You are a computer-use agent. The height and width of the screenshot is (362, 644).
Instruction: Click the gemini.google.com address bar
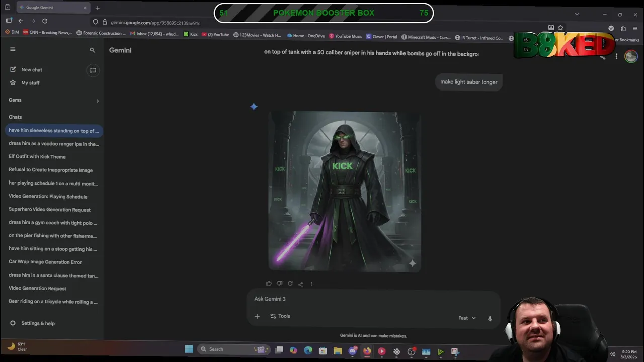click(155, 23)
